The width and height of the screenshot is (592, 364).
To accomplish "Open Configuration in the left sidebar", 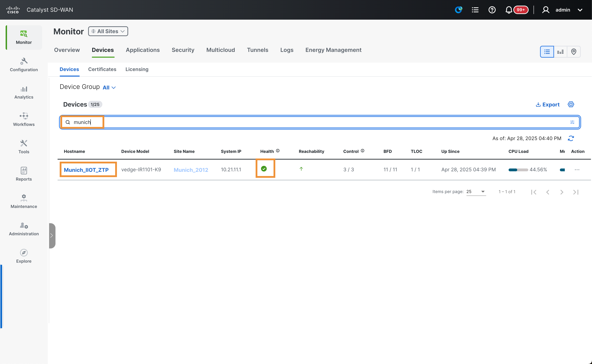I will coord(24,65).
